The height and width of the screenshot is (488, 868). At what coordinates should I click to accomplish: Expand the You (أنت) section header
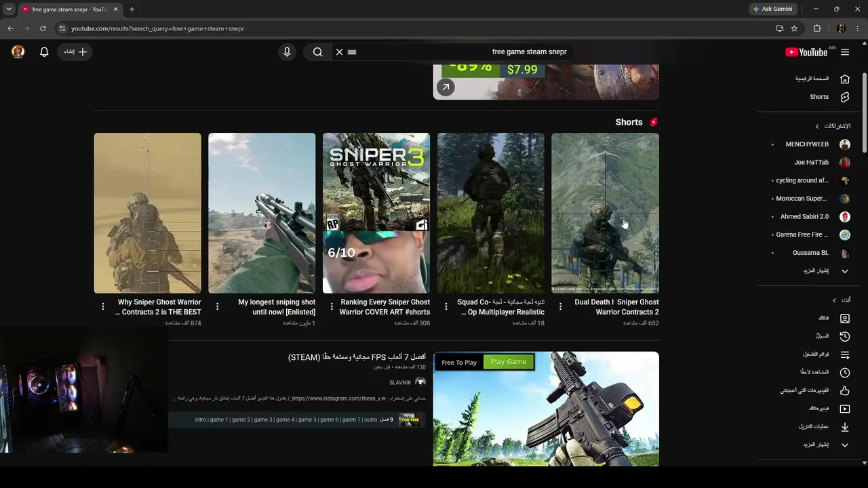[x=841, y=300]
